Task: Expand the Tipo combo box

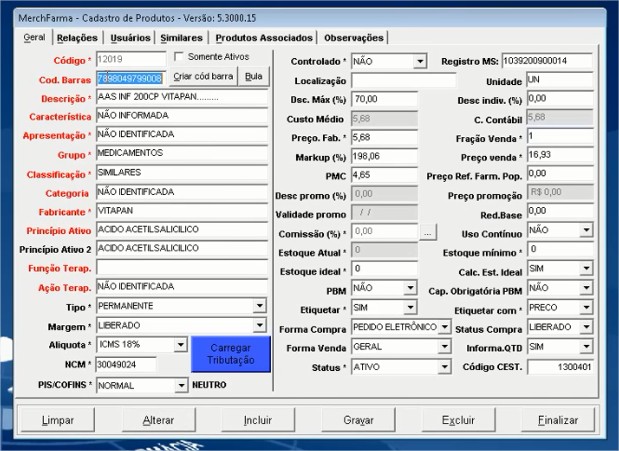Action: click(260, 306)
